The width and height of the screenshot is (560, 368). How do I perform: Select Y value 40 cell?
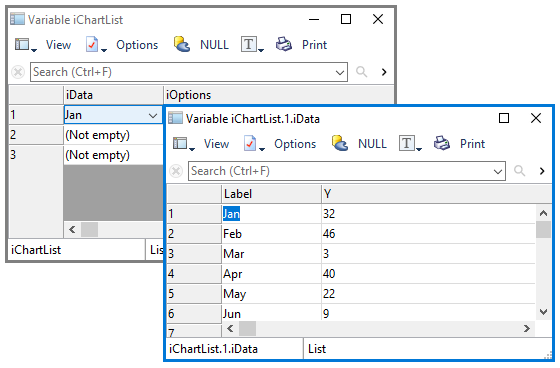click(x=428, y=274)
